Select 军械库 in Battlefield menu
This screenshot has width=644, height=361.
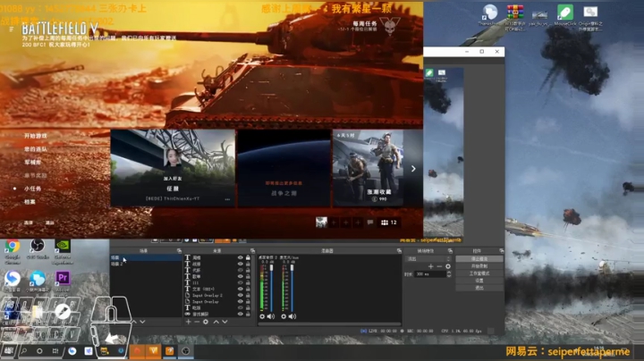point(32,163)
